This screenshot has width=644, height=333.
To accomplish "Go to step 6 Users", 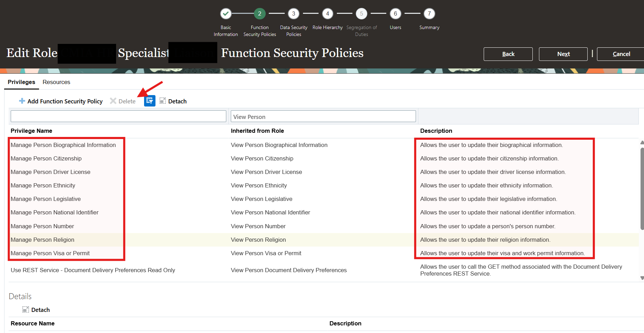I will [x=396, y=14].
